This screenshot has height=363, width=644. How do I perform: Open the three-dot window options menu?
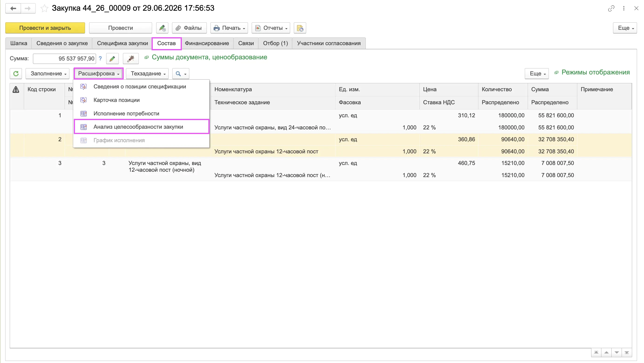click(624, 8)
